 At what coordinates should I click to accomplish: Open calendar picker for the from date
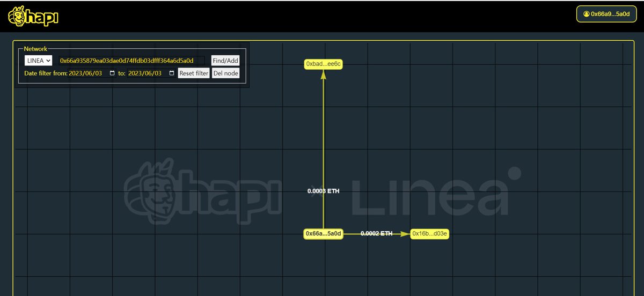[x=112, y=73]
